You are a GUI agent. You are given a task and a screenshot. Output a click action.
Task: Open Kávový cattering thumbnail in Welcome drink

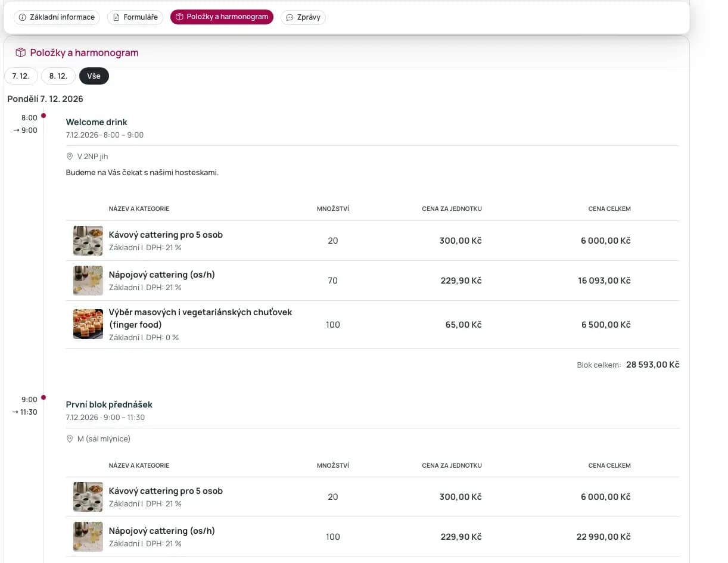[x=88, y=241]
